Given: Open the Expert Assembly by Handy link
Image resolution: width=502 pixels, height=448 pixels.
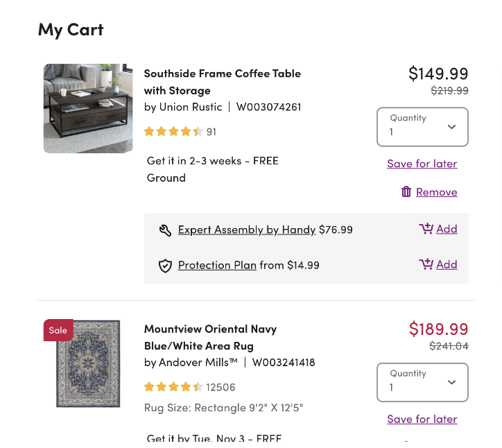Looking at the screenshot, I should [x=247, y=230].
